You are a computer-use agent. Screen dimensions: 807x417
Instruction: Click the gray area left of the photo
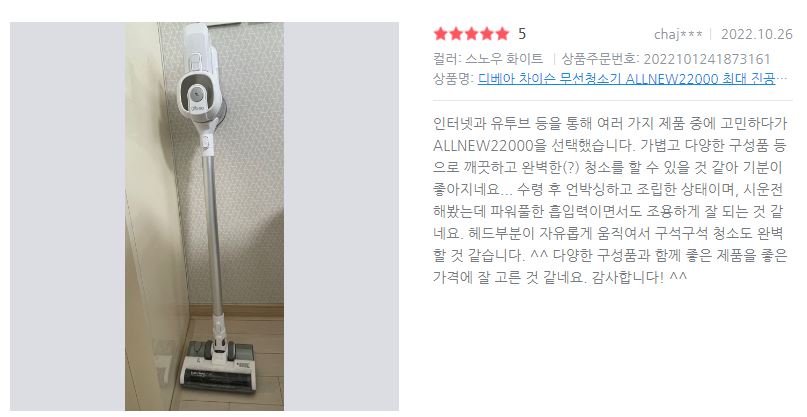[67, 216]
